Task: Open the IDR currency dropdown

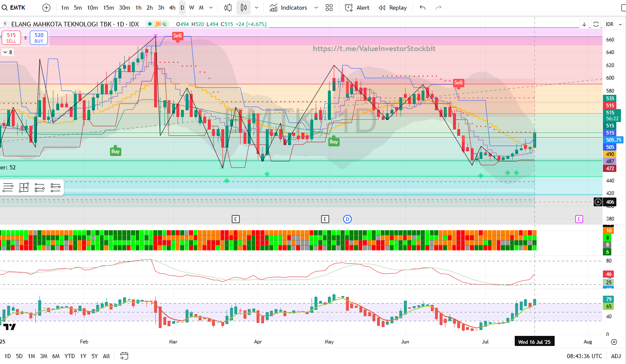Action: tap(613, 24)
